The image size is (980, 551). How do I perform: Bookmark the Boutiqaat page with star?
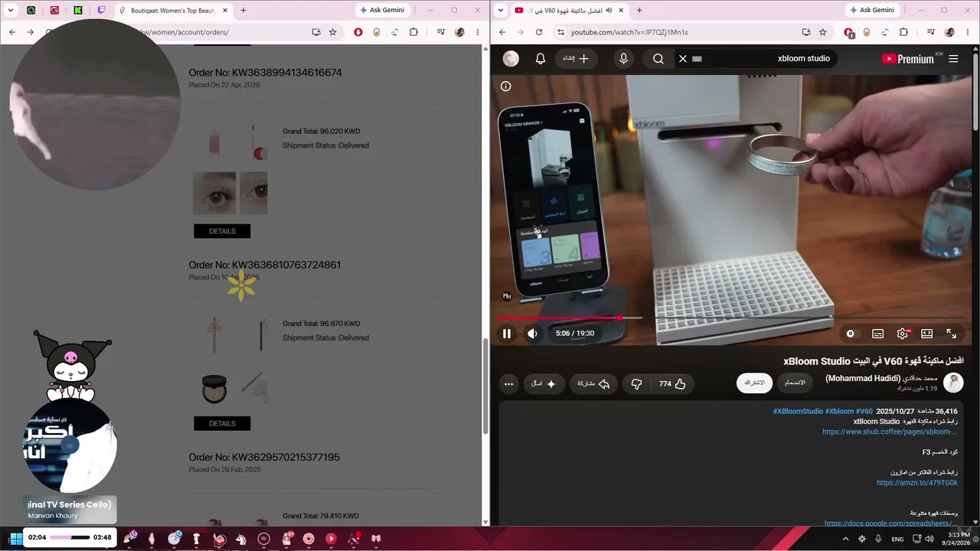pyautogui.click(x=332, y=32)
